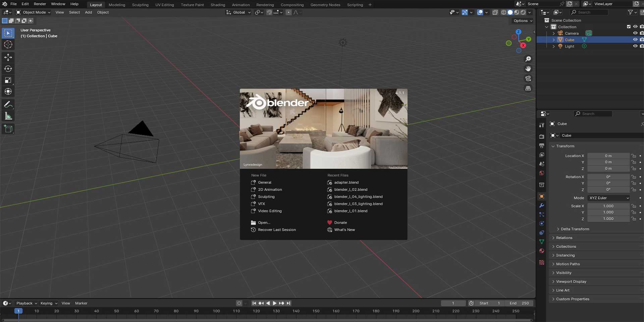Jump to the timeline's last frame
The height and width of the screenshot is (322, 644).
[x=288, y=303]
